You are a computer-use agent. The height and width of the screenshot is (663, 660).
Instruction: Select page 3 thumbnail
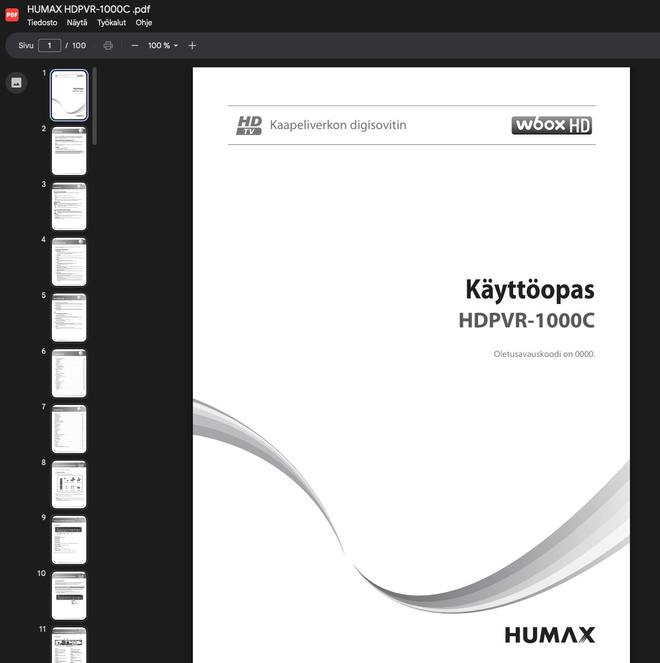pyautogui.click(x=69, y=206)
